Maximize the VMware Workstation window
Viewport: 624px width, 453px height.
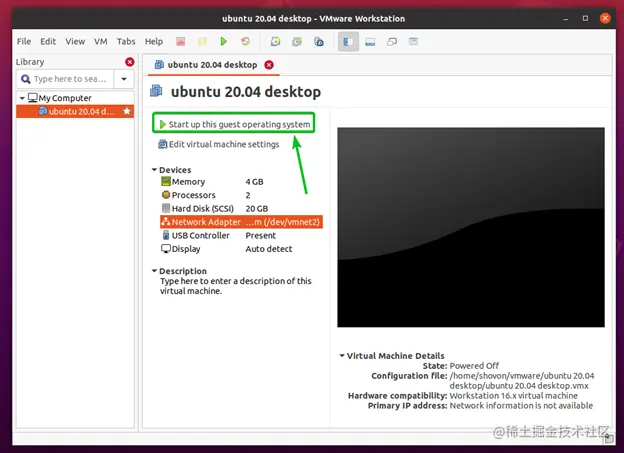585,18
